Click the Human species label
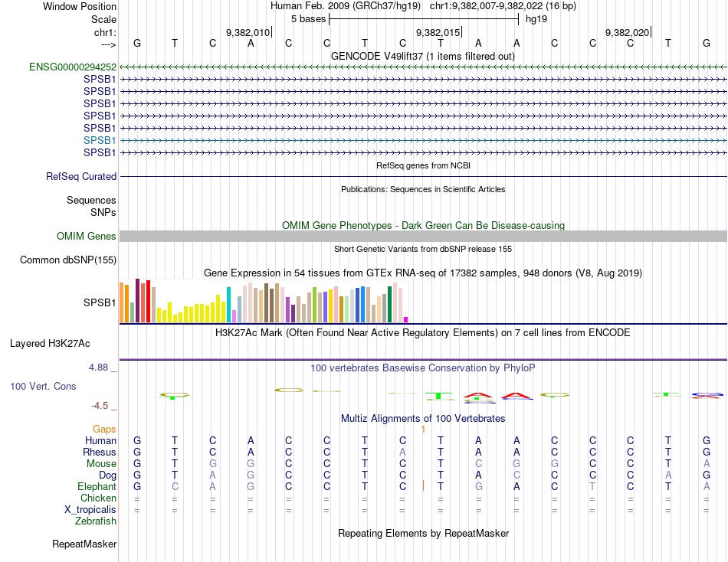 click(100, 440)
